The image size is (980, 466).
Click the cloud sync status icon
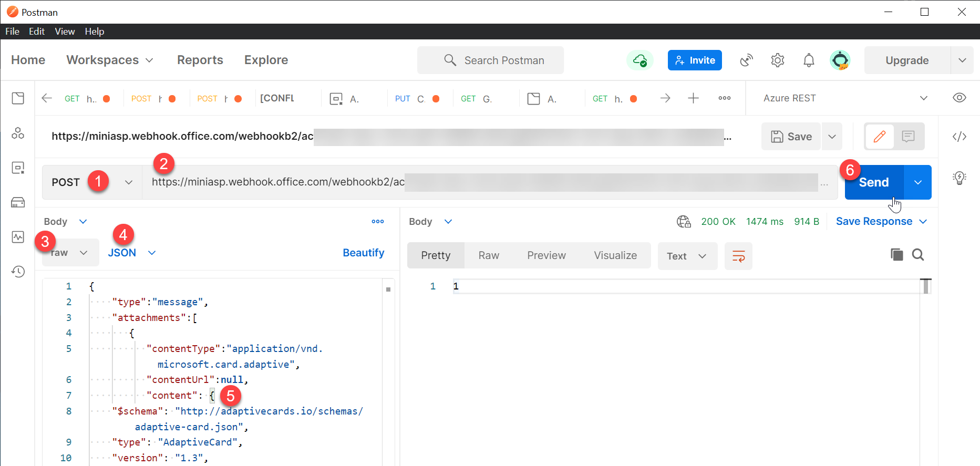pyautogui.click(x=639, y=60)
